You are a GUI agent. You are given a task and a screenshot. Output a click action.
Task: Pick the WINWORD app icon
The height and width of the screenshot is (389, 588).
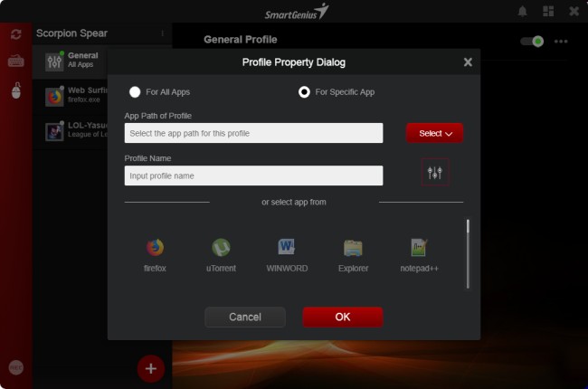point(287,247)
